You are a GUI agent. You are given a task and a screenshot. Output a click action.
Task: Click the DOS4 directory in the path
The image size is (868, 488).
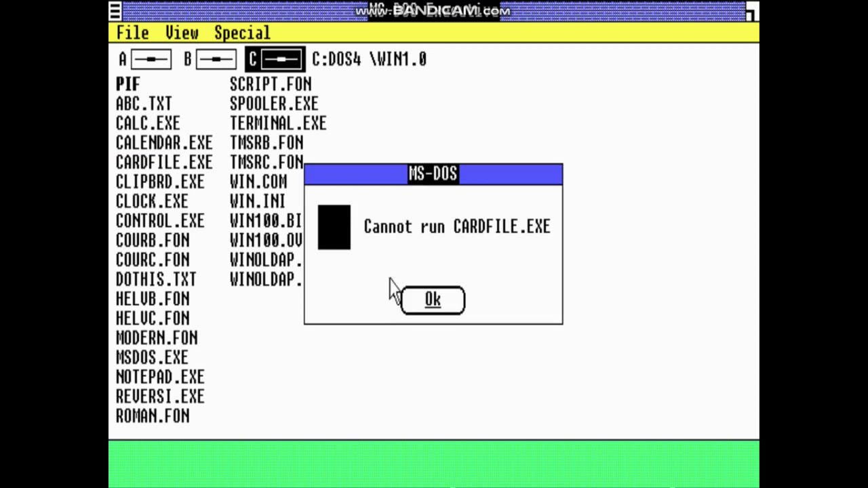click(344, 60)
